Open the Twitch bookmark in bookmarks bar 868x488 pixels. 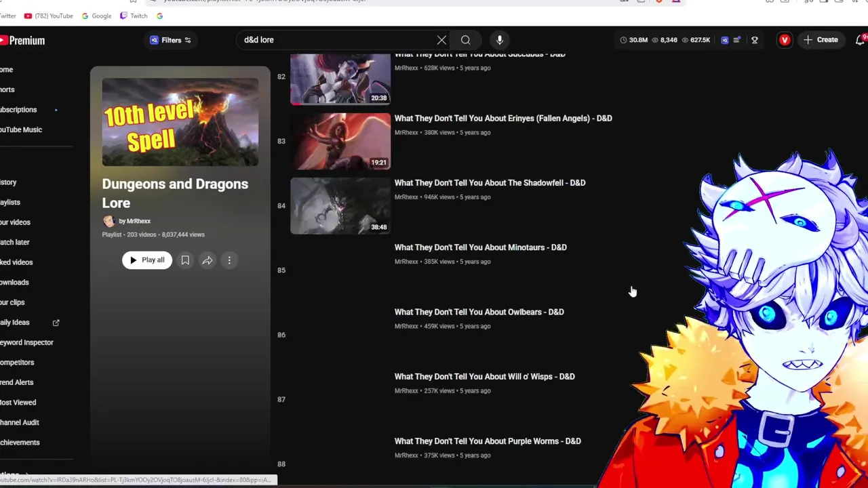point(134,16)
